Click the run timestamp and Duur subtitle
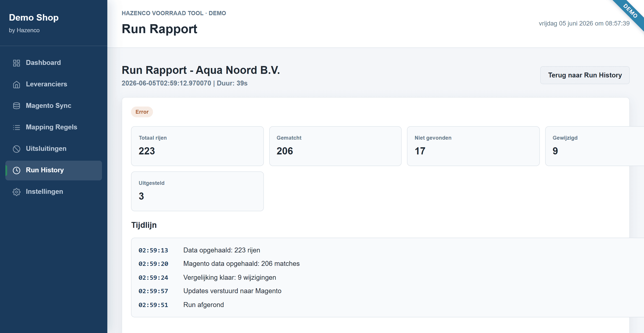 click(x=184, y=83)
